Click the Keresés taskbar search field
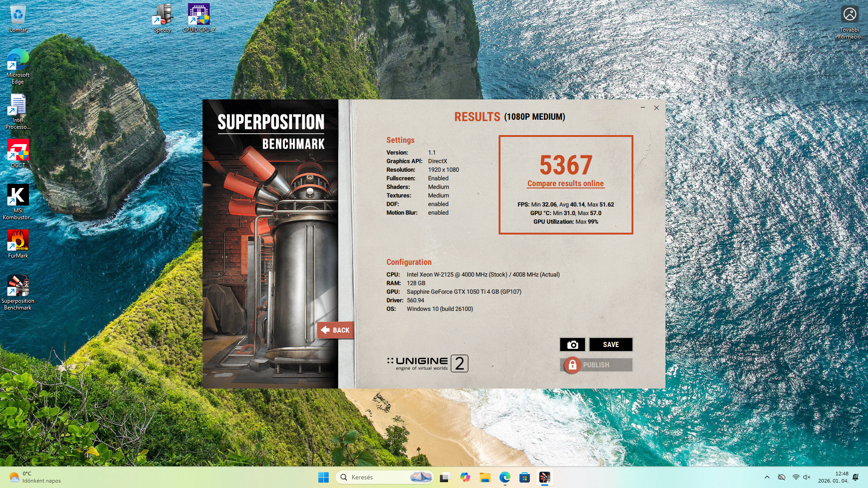This screenshot has width=868, height=488. point(384,477)
